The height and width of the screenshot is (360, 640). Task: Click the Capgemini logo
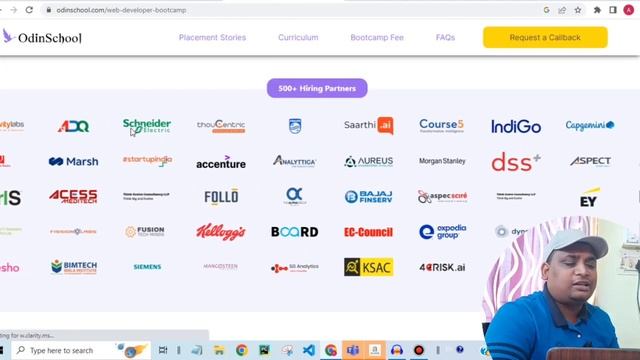(x=590, y=125)
